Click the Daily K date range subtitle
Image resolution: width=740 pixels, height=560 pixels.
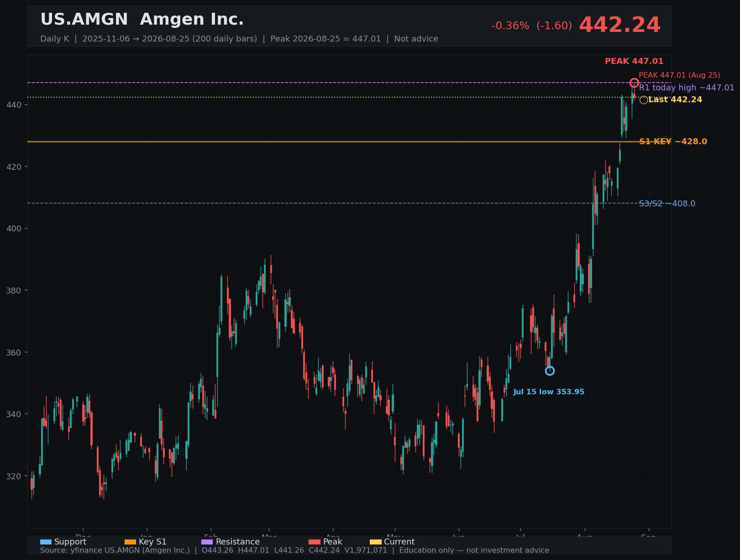click(239, 39)
